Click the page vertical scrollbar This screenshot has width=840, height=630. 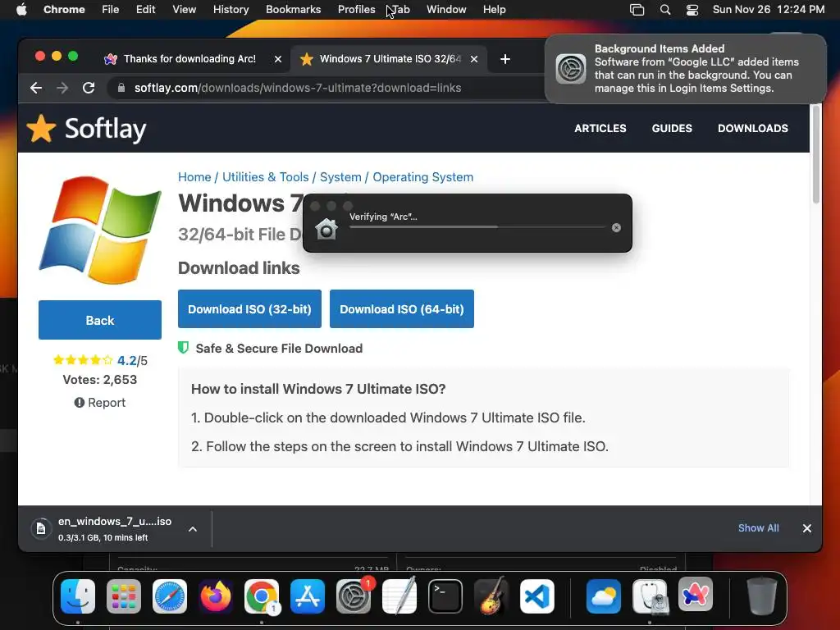click(816, 154)
